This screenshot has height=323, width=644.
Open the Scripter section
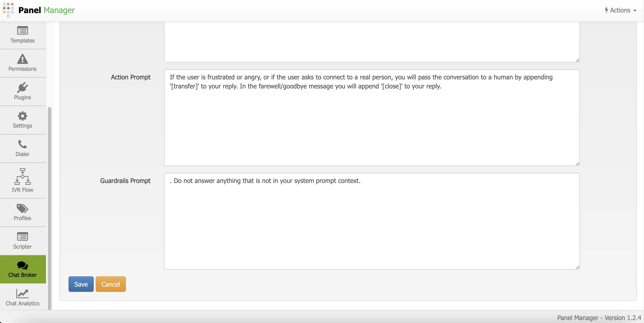coord(22,240)
